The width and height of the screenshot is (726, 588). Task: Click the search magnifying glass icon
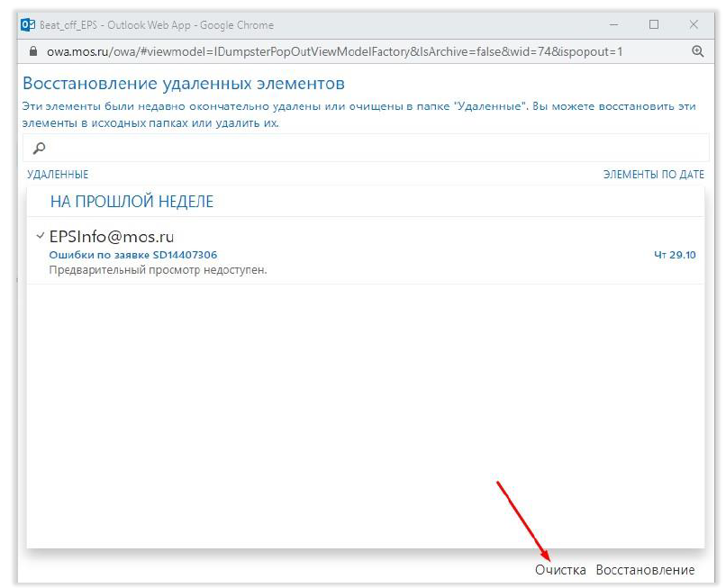point(39,148)
